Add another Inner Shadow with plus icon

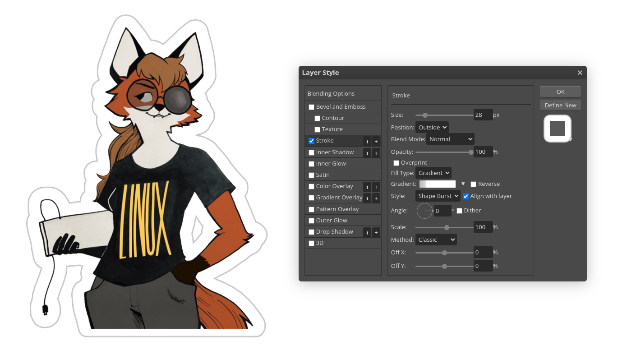pos(376,153)
